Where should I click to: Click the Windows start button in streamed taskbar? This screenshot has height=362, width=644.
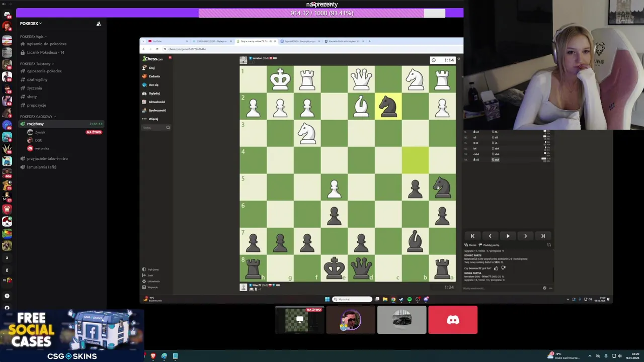point(327,299)
